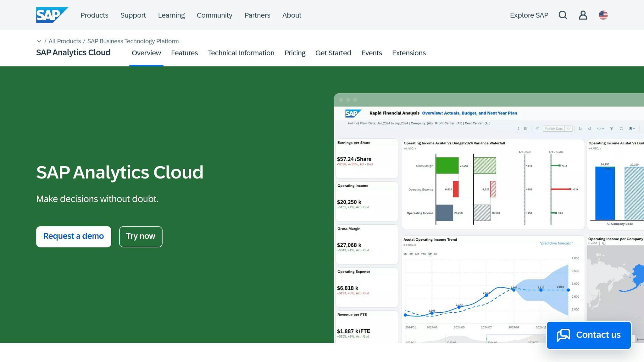Click the refresh icon in dashboard toolbar
The height and width of the screenshot is (362, 644).
(621, 129)
